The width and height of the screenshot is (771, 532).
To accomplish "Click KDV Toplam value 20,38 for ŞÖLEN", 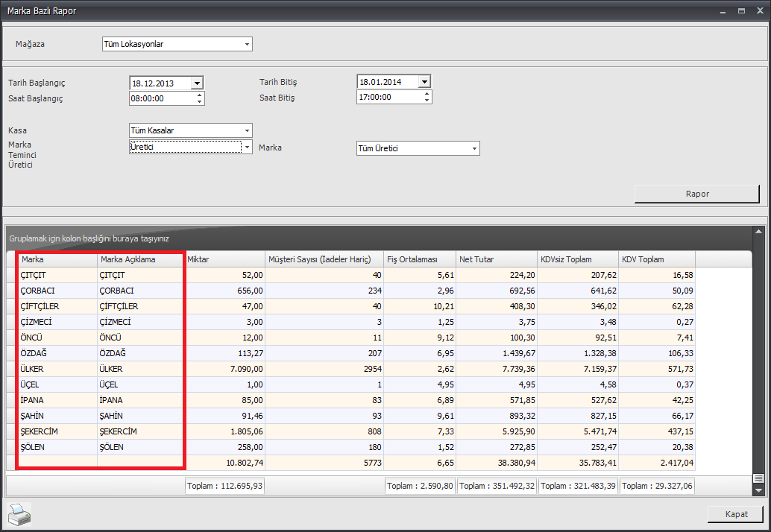I will tap(657, 448).
